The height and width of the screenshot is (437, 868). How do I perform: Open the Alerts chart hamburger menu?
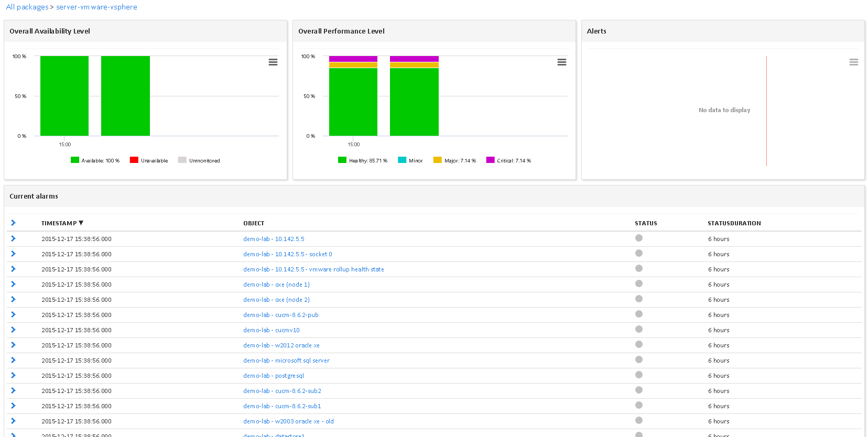click(854, 62)
